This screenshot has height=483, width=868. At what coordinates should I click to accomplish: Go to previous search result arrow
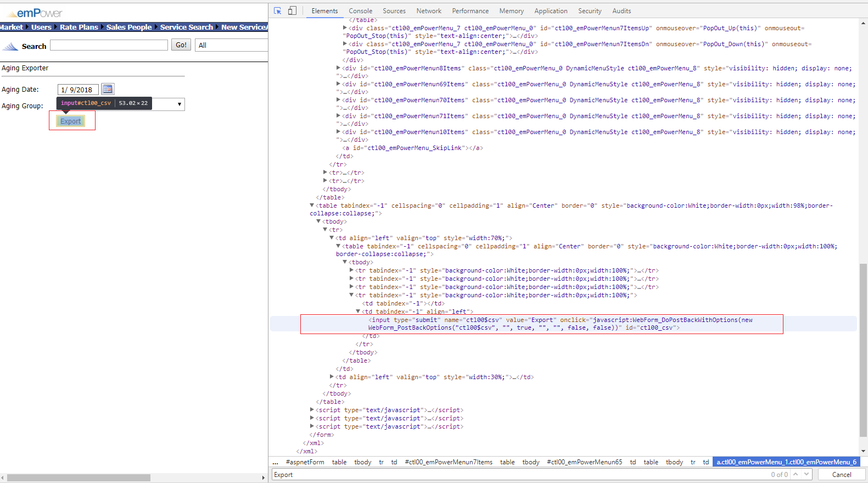(x=796, y=474)
